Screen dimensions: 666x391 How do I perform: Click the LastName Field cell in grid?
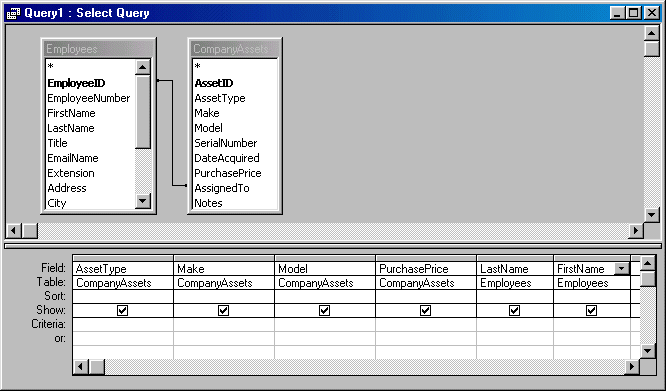(515, 269)
